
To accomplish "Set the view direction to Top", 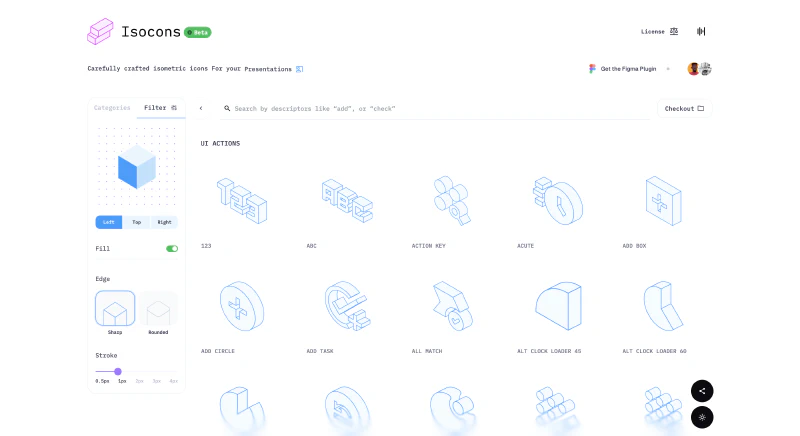I will click(x=137, y=222).
